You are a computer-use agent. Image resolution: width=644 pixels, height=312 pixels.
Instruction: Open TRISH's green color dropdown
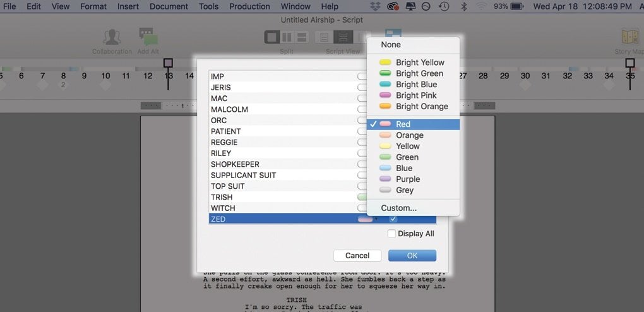tap(362, 197)
